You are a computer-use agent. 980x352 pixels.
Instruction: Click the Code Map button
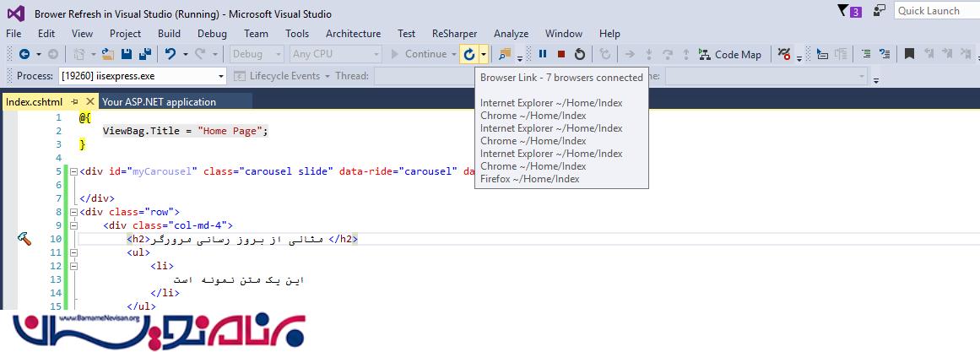coord(729,54)
